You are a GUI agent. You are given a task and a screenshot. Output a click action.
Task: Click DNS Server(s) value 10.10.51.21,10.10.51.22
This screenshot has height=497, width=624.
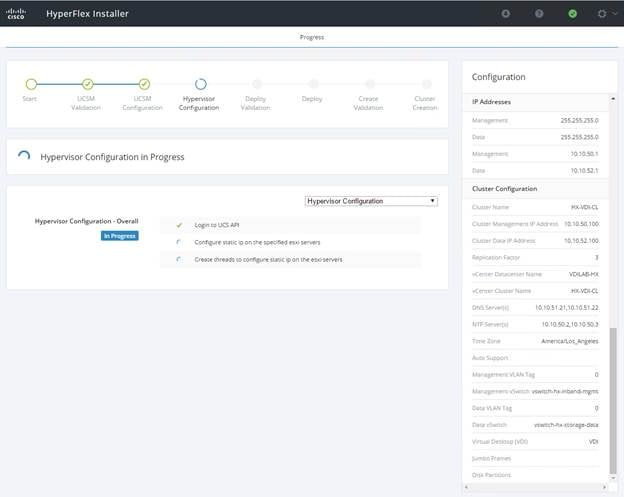point(566,308)
